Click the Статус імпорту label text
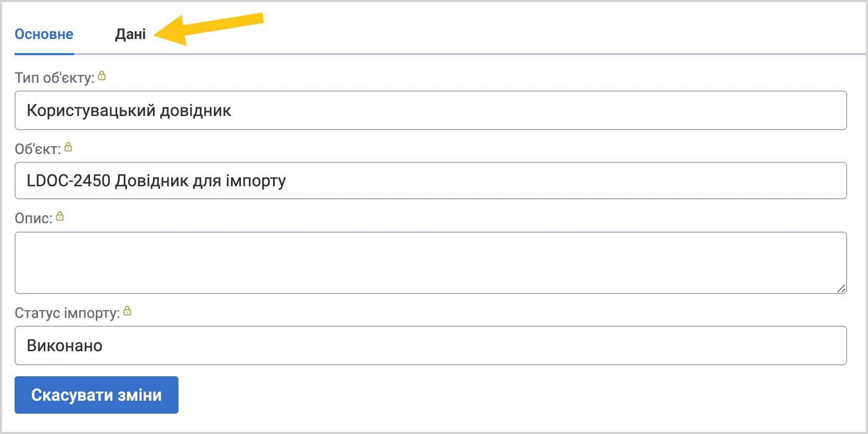The height and width of the screenshot is (434, 868). tap(67, 313)
